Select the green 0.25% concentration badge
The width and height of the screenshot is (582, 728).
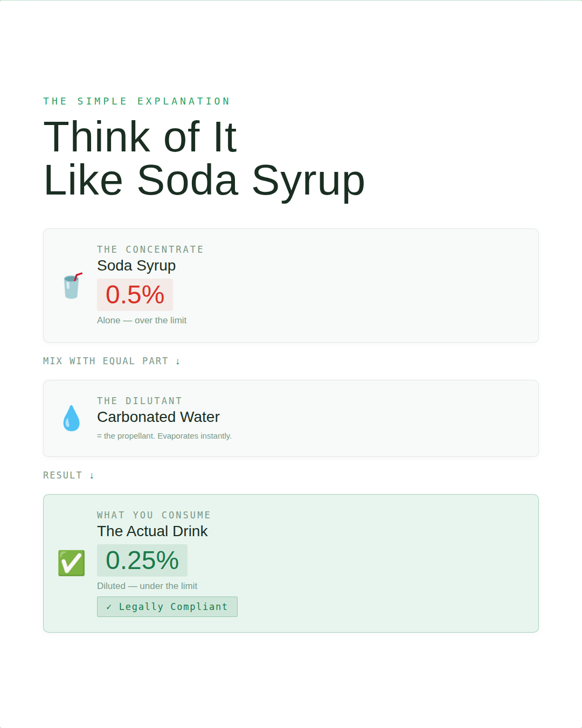(x=142, y=560)
